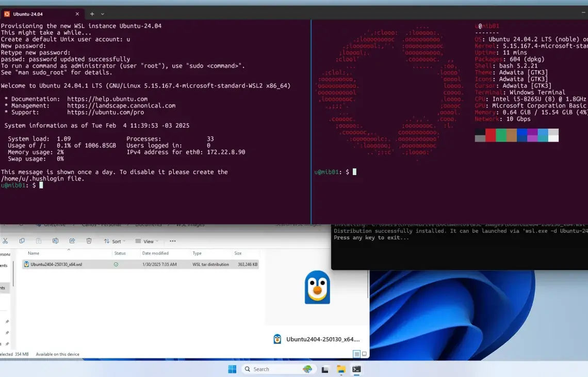Click the large penguin preview thumbnail
Image resolution: width=588 pixels, height=377 pixels.
(317, 287)
